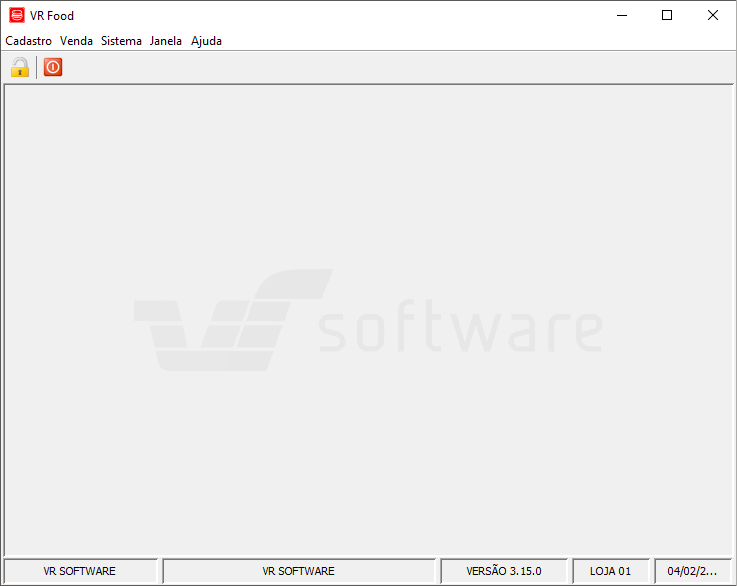The width and height of the screenshot is (737, 586).
Task: Open the Ajuda menu
Action: pos(206,41)
